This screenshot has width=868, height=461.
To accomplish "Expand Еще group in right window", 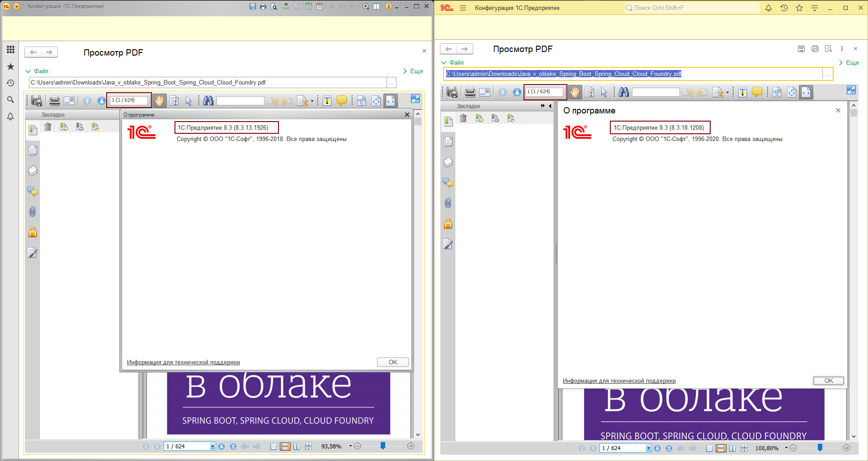I will [849, 62].
